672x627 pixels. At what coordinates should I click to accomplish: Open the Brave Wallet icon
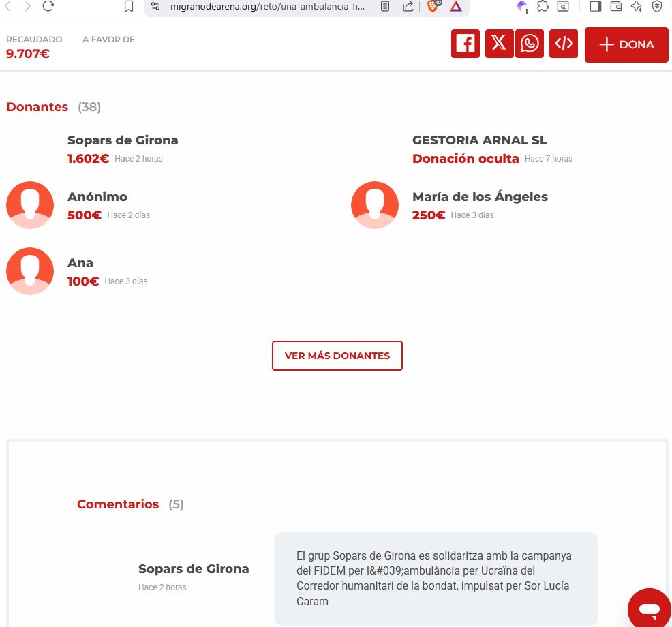pyautogui.click(x=616, y=6)
